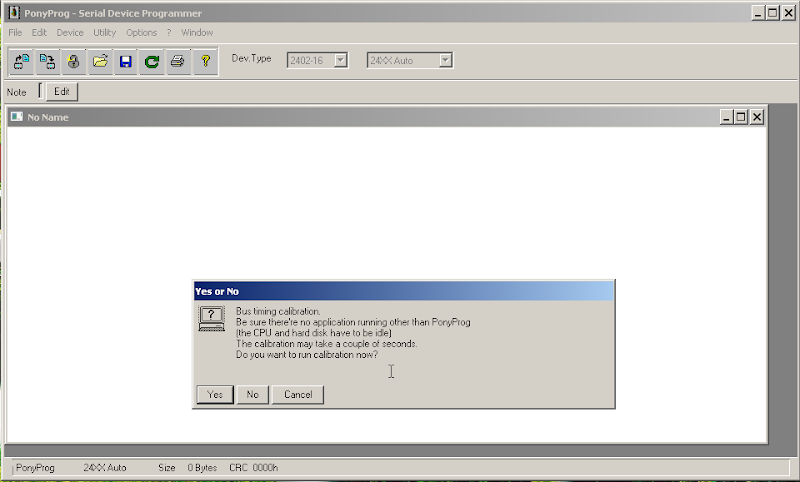Click Yes to run calibration
The image size is (800, 482).
(x=215, y=394)
